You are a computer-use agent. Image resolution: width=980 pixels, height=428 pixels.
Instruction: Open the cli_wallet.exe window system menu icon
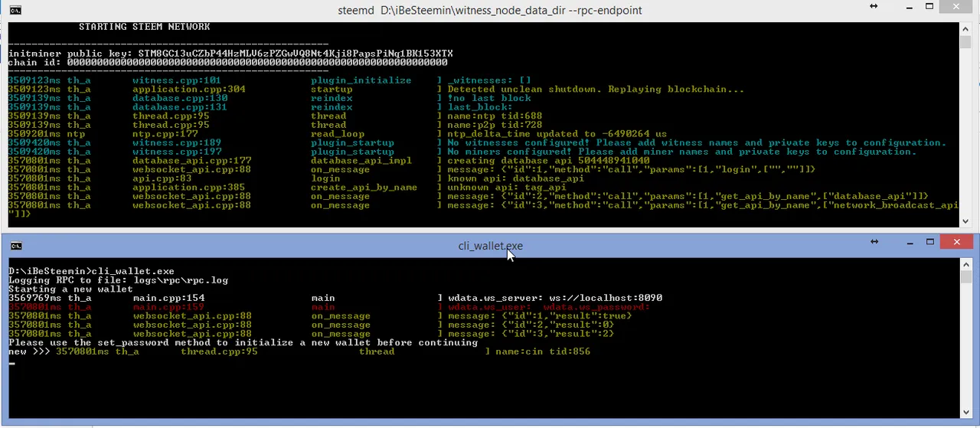coord(16,246)
